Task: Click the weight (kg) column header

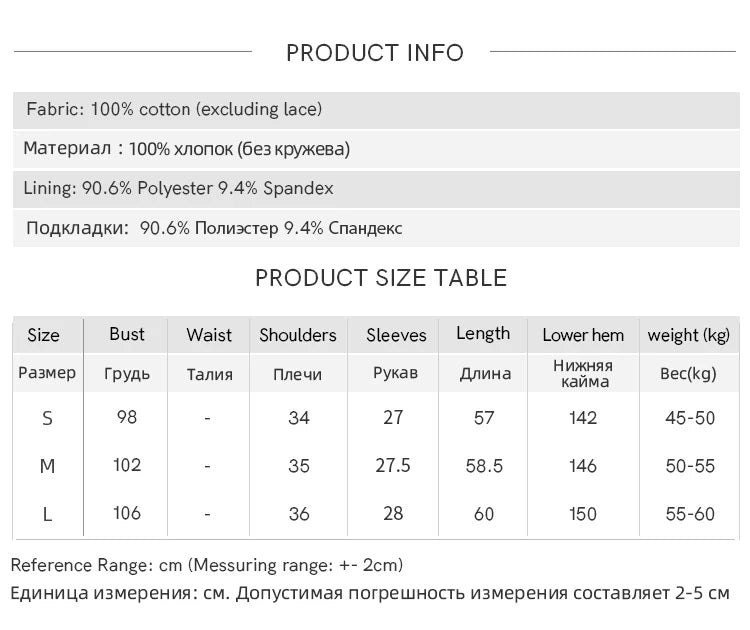Action: (689, 335)
